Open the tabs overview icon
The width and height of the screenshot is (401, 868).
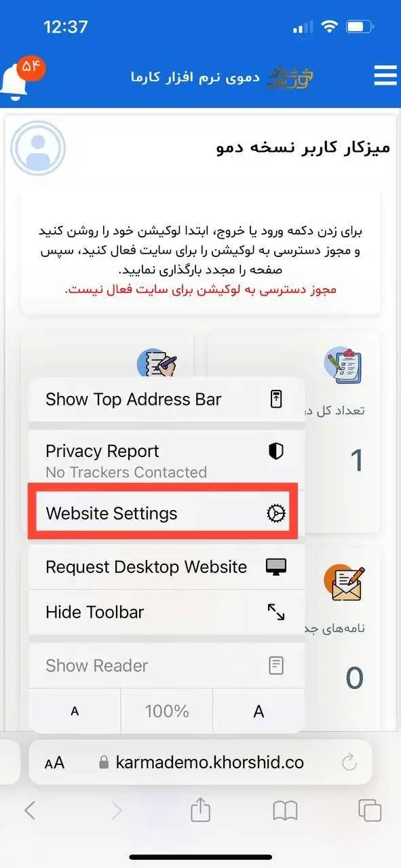point(370,810)
